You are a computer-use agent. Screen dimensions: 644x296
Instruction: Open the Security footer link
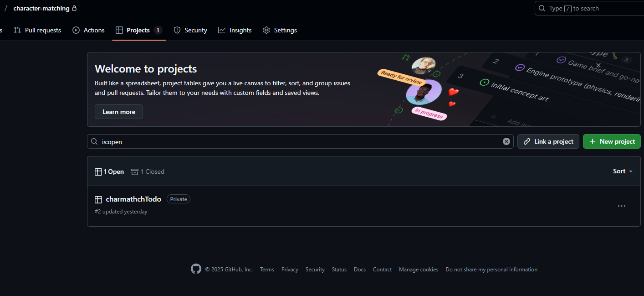tap(315, 270)
